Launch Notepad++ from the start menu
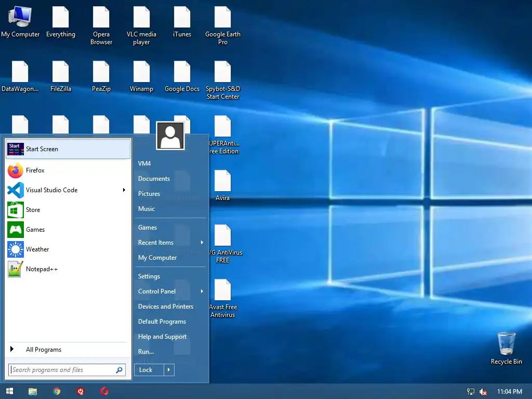The height and width of the screenshot is (399, 532). tap(68, 269)
